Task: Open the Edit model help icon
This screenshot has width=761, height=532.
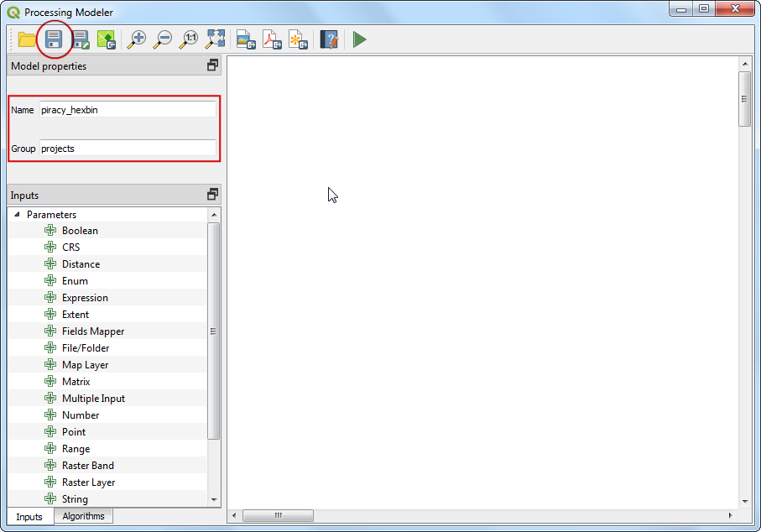Action: pyautogui.click(x=329, y=39)
